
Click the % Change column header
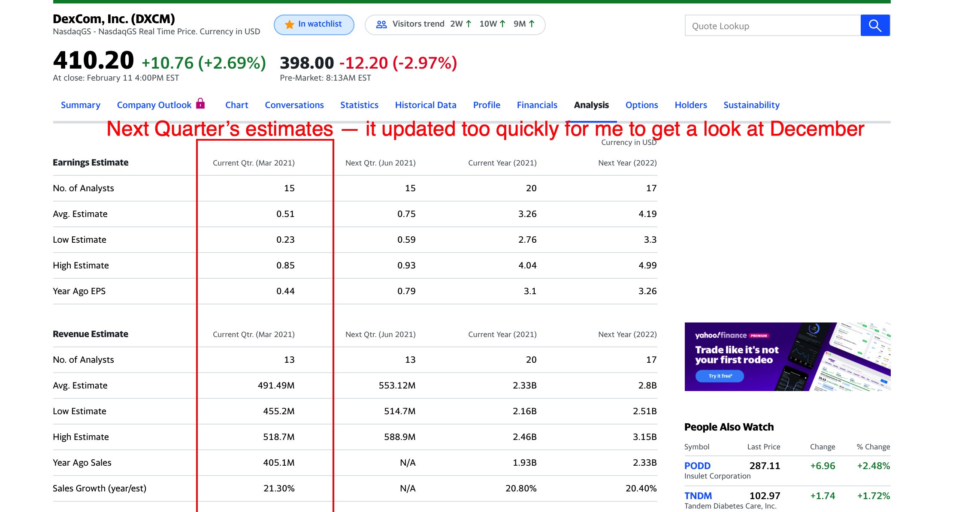(873, 447)
